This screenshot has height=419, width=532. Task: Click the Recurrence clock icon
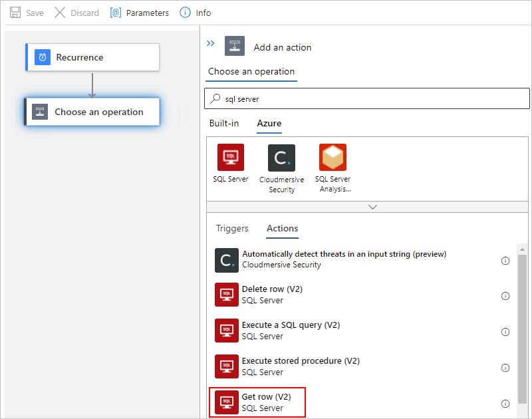click(x=43, y=57)
